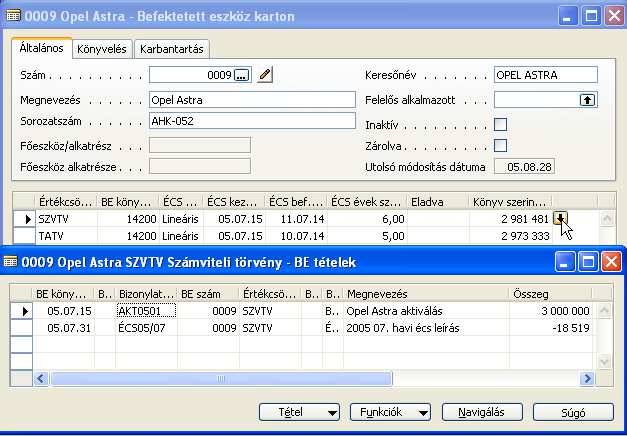This screenshot has width=627, height=436.
Task: Click the pencil edit icon beside Szám
Action: 265,75
